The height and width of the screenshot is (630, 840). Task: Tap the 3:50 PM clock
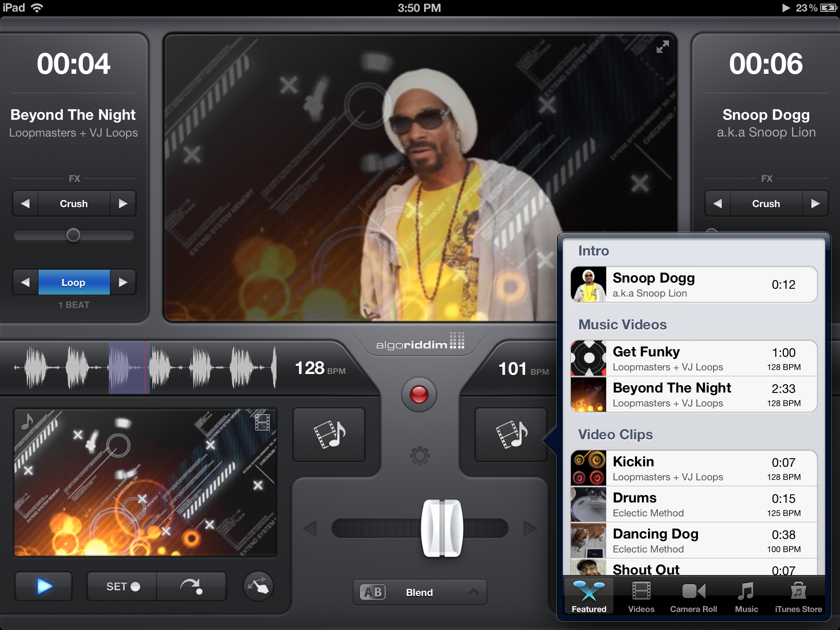[419, 8]
